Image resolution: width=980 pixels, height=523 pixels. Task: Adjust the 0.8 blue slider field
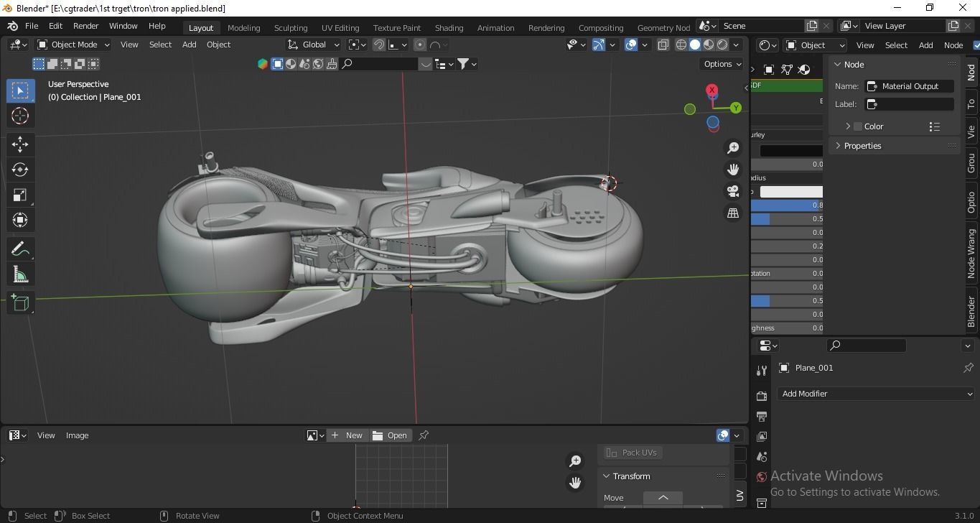coord(787,205)
